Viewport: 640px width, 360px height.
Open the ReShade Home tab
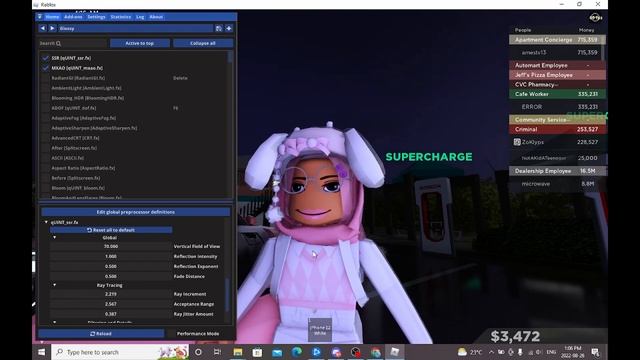tap(52, 17)
